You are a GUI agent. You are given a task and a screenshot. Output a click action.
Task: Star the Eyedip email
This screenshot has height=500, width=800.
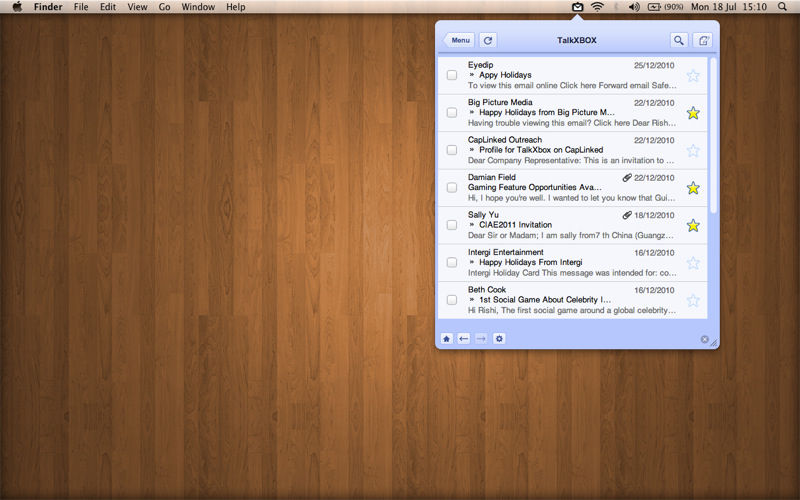pyautogui.click(x=693, y=76)
